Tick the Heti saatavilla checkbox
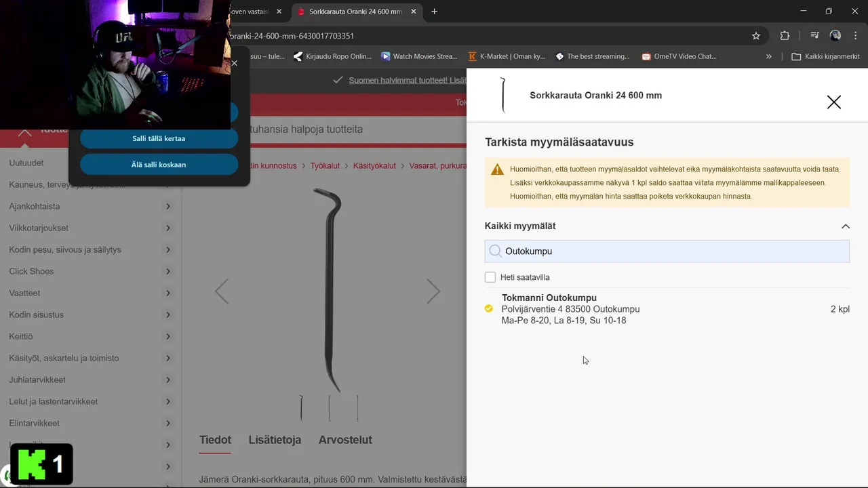868x488 pixels. [490, 277]
